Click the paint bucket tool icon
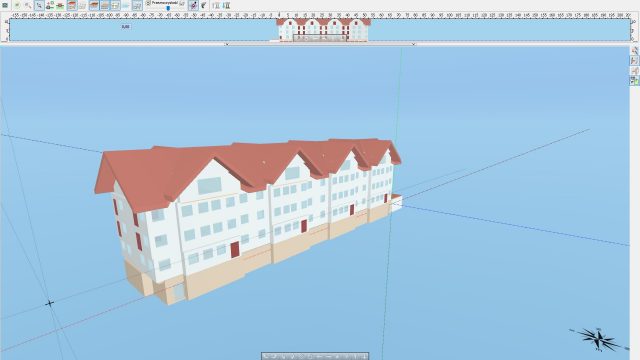The image size is (640, 360). click(x=203, y=5)
